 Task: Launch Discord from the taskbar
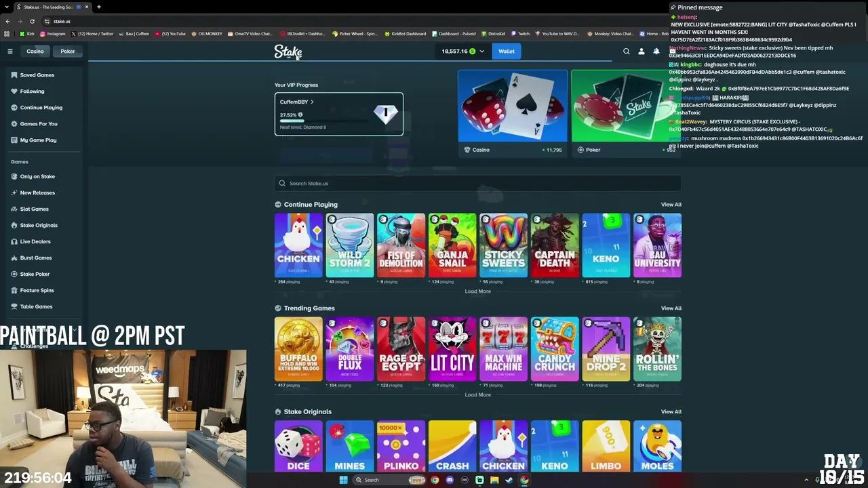(x=450, y=480)
